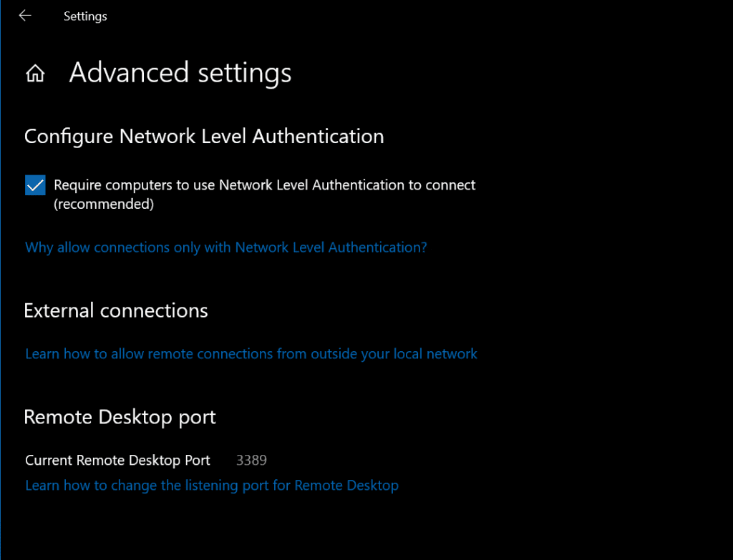Image resolution: width=733 pixels, height=560 pixels.
Task: Open Settings home via the house icon
Action: 35,74
